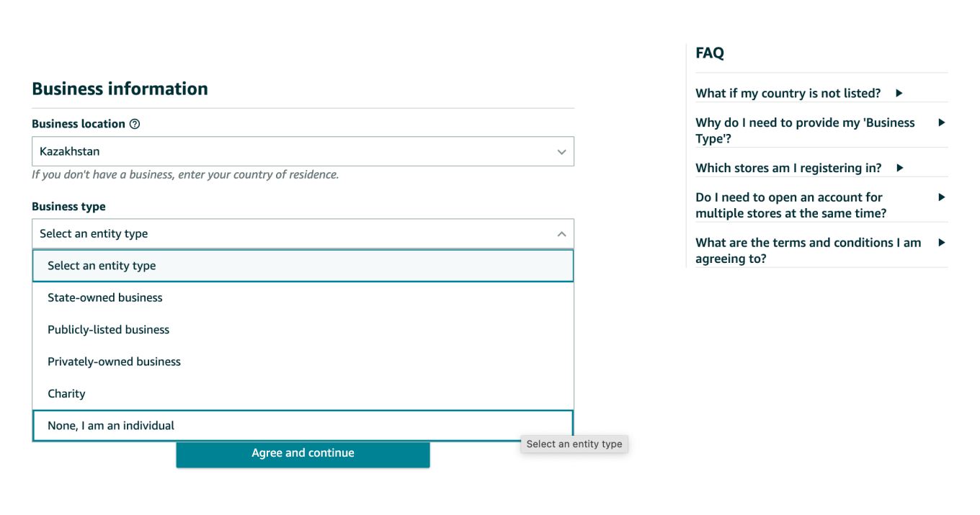This screenshot has width=980, height=515.
Task: Choose the 'Select an entity type' placeholder option
Action: (102, 266)
